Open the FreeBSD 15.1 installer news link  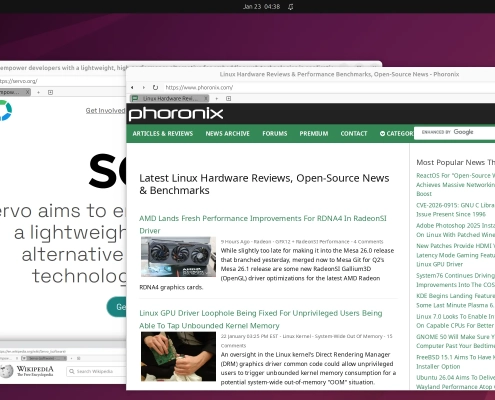455,362
